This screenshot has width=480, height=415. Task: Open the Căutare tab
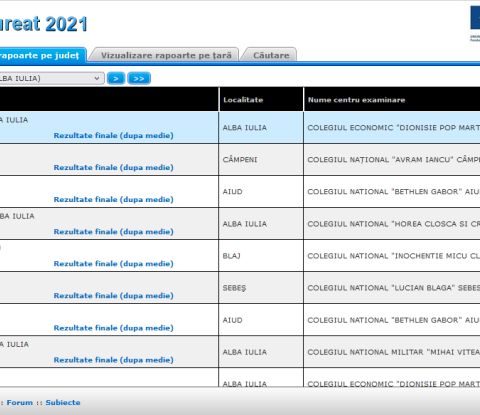pos(271,55)
